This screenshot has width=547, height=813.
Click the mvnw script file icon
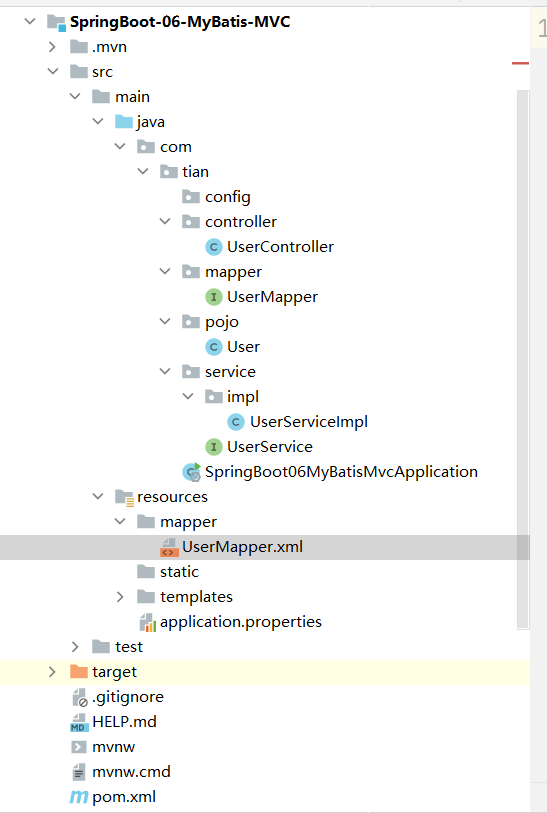tap(78, 747)
